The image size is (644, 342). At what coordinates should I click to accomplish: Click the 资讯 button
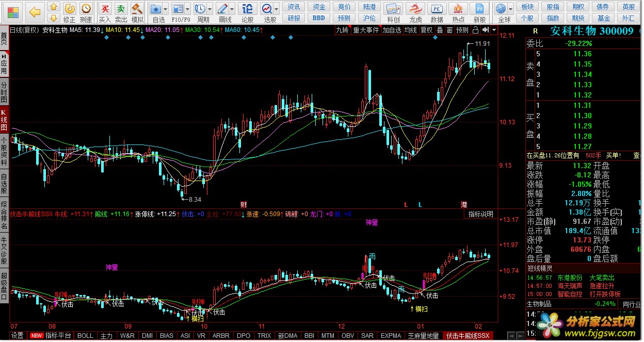294,7
